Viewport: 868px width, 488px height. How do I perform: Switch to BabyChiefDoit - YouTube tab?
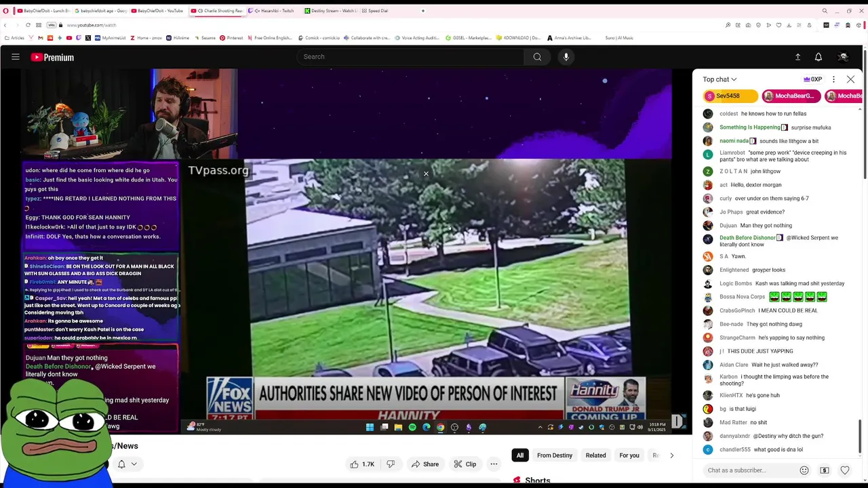tap(157, 11)
